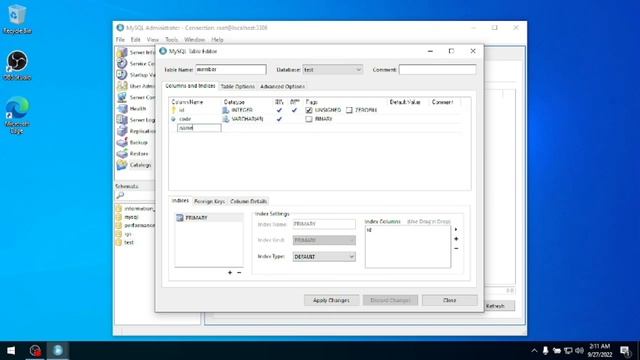Switch to Indices sub-tab

click(180, 201)
